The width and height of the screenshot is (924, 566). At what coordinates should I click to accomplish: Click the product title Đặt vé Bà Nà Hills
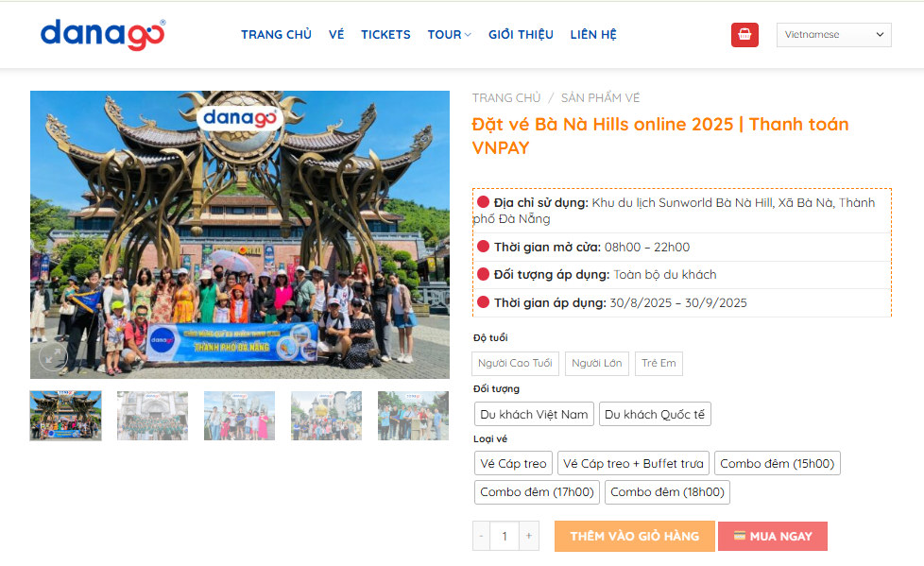coord(660,136)
